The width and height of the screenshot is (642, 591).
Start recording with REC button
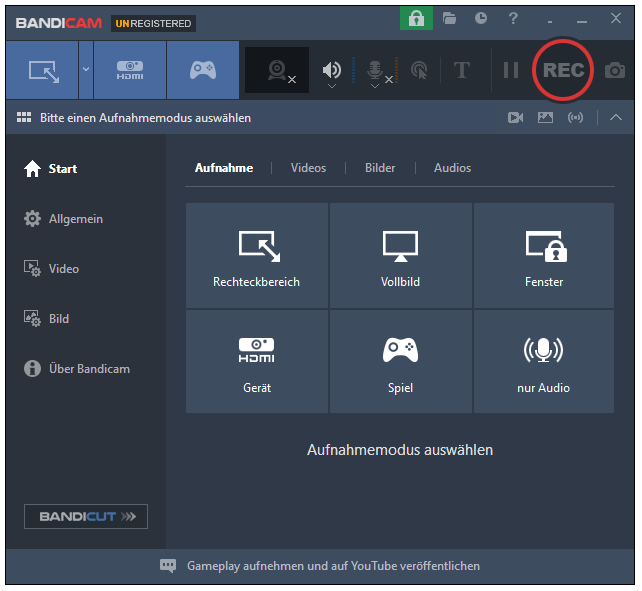[x=563, y=70]
